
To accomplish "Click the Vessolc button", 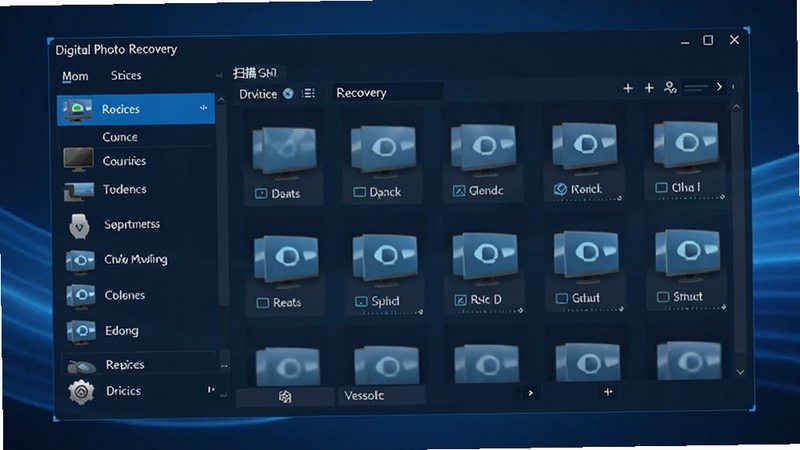I will 381,395.
